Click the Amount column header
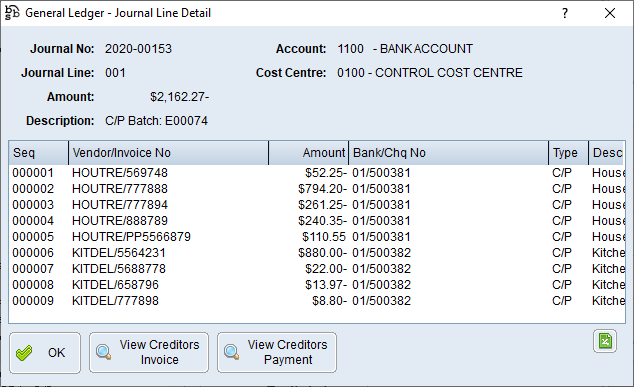This screenshot has width=634, height=387. (309, 153)
